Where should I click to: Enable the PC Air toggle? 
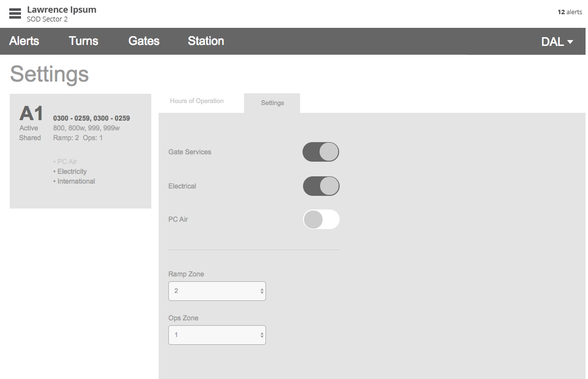(321, 219)
